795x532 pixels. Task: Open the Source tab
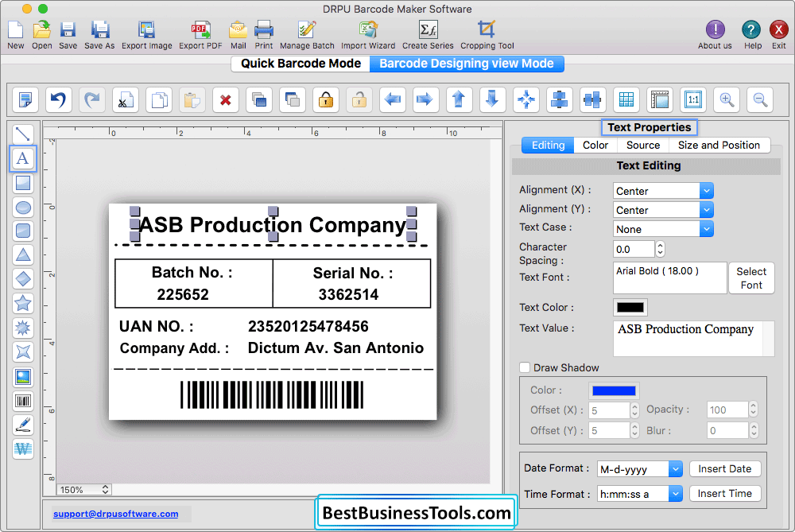point(643,145)
